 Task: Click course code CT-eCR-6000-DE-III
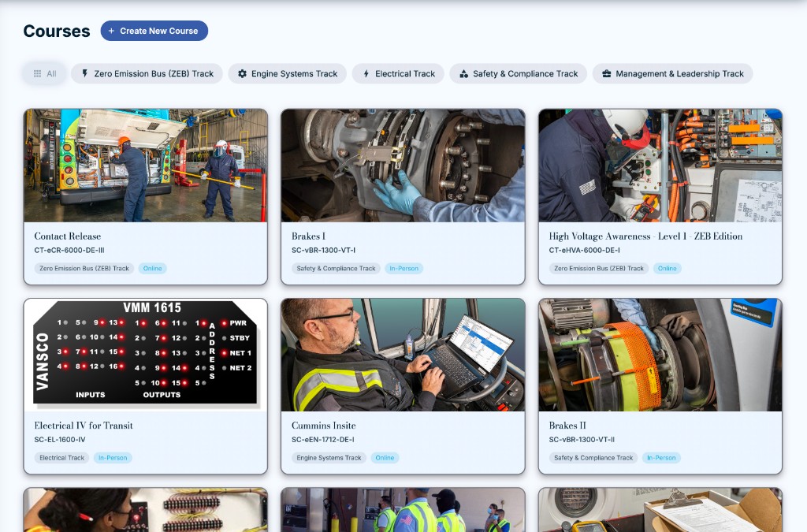[x=69, y=250]
